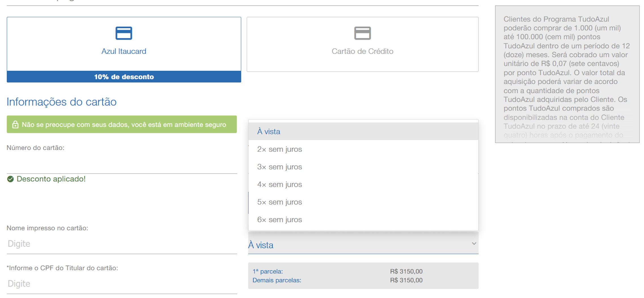Click the Informações do cartão heading

[62, 102]
